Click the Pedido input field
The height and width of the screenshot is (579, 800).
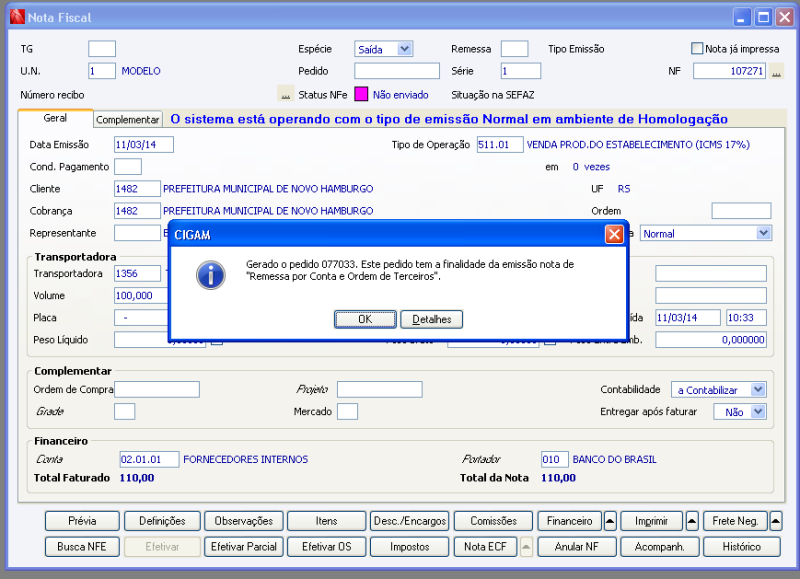(397, 71)
